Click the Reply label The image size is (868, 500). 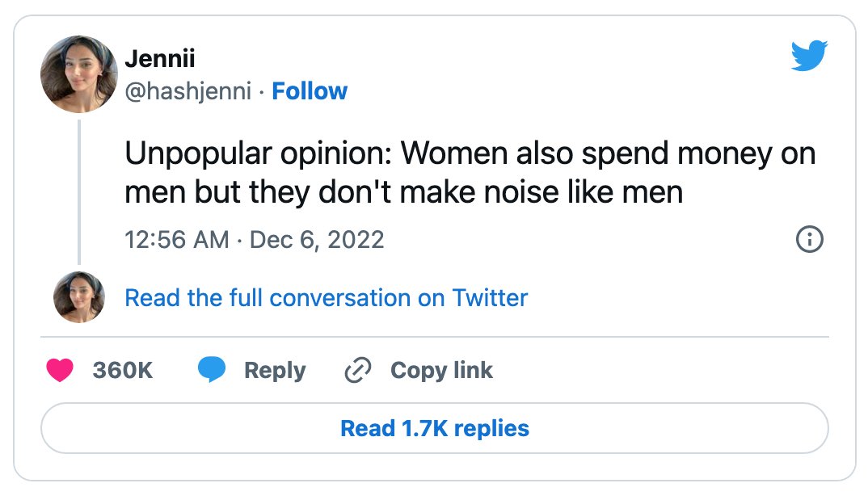pyautogui.click(x=275, y=371)
